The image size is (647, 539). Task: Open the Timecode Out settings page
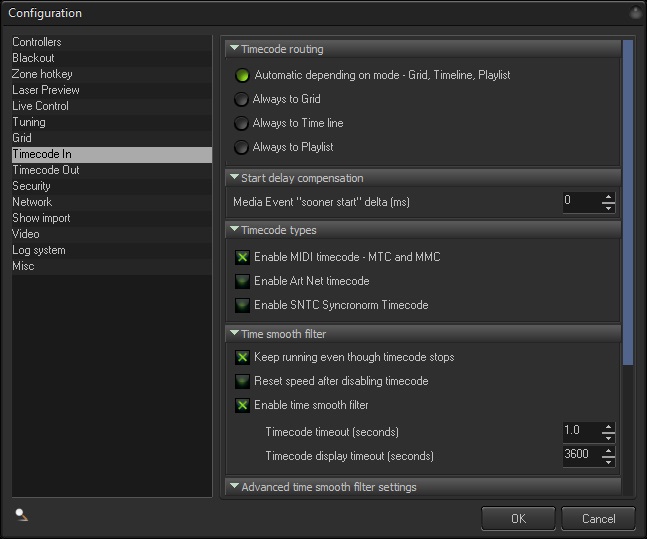pyautogui.click(x=46, y=170)
